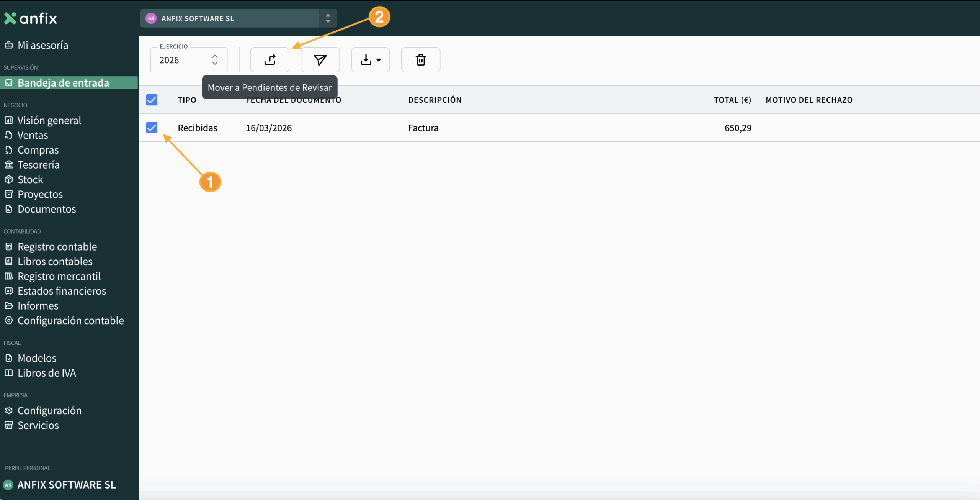This screenshot has height=500, width=980.
Task: Open the download options dropdown
Action: click(x=370, y=60)
